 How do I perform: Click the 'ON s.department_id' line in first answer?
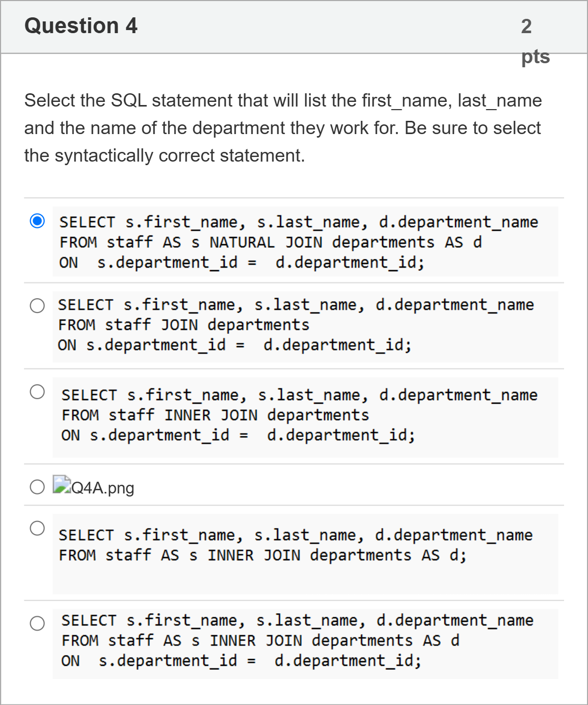click(242, 263)
